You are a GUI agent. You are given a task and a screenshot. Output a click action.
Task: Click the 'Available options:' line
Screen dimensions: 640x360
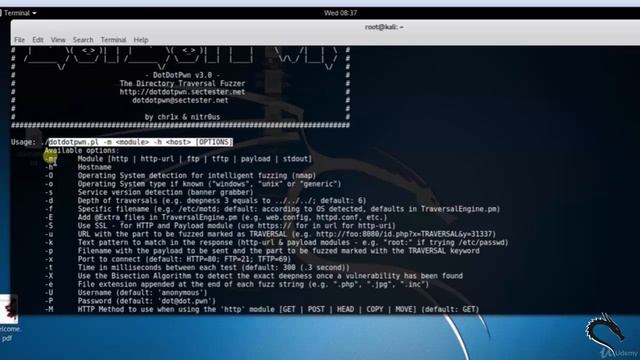[x=82, y=151]
